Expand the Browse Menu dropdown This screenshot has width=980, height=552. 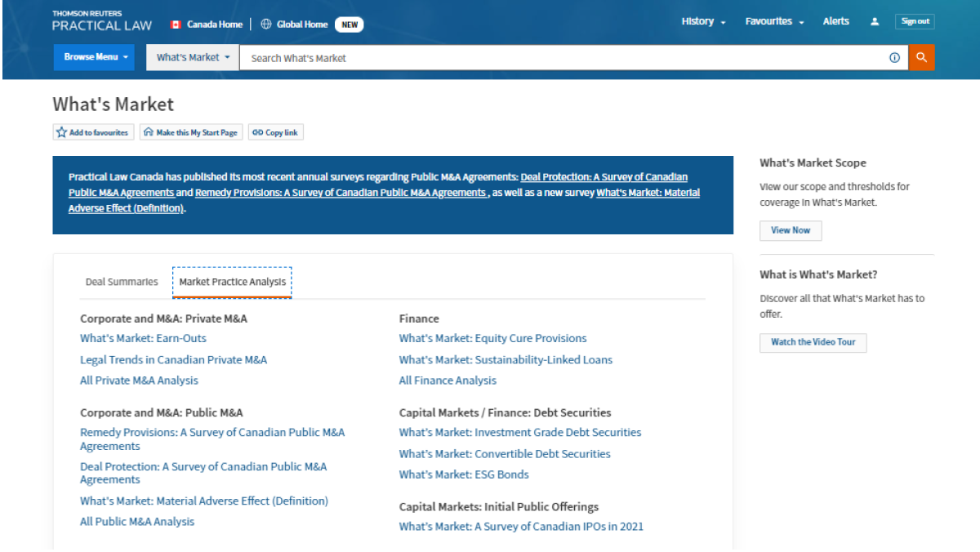(96, 57)
